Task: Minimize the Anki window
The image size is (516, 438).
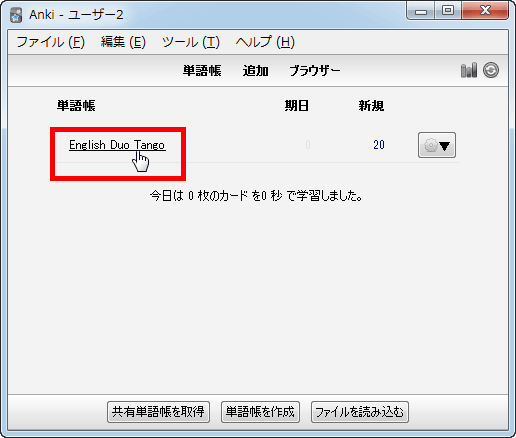Action: pyautogui.click(x=421, y=11)
